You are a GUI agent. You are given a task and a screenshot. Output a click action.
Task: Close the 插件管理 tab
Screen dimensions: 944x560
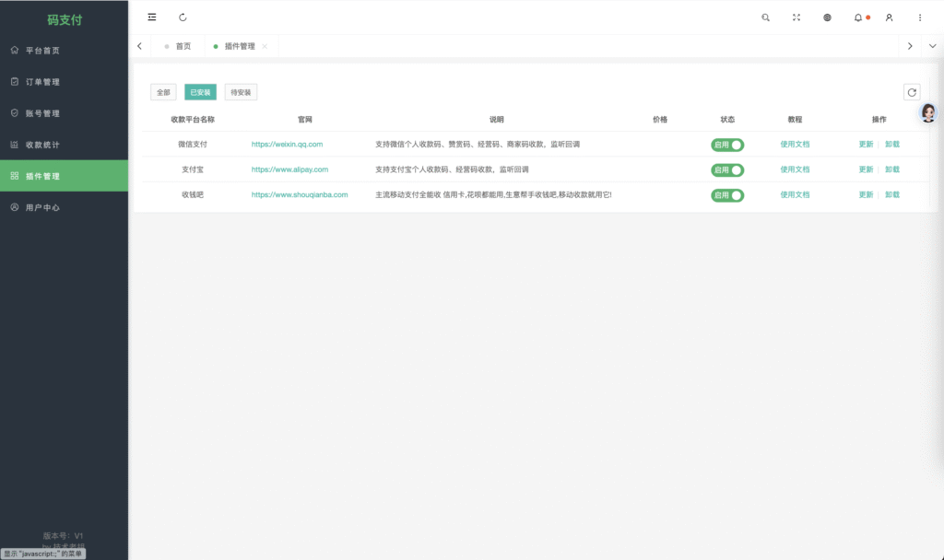click(265, 46)
